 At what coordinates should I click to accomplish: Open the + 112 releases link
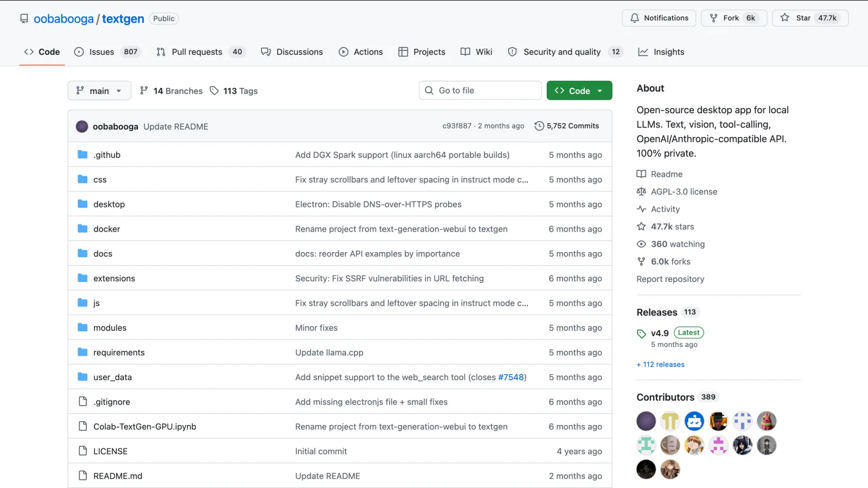pyautogui.click(x=661, y=364)
